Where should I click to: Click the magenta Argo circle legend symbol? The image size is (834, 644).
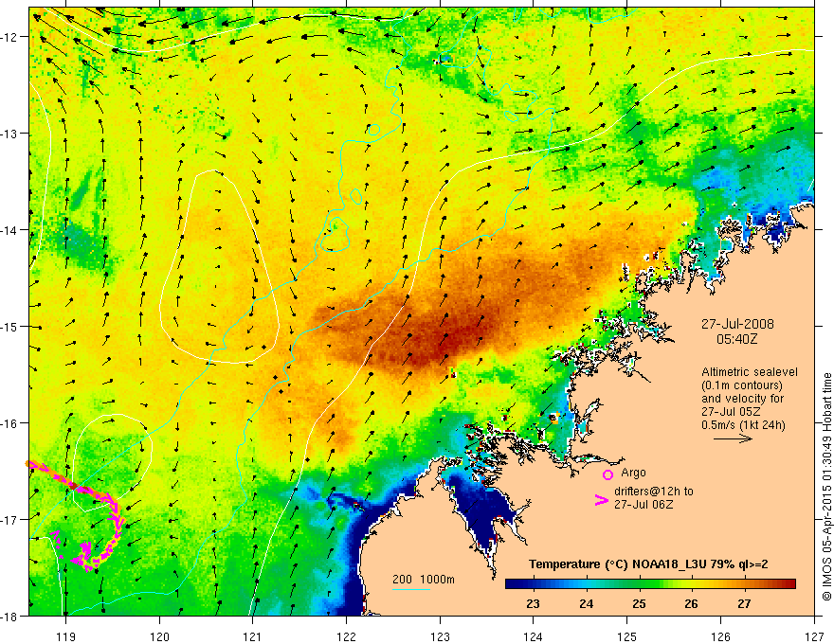click(607, 474)
